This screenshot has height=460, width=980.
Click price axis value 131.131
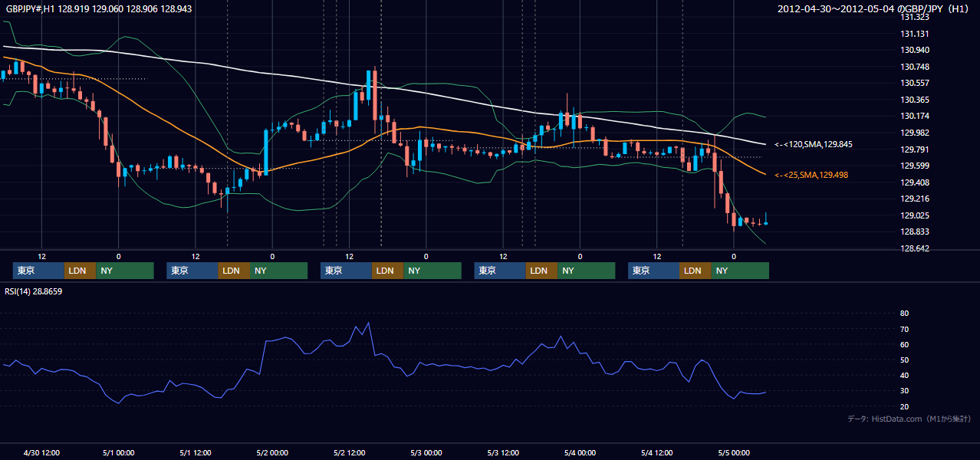pyautogui.click(x=914, y=34)
